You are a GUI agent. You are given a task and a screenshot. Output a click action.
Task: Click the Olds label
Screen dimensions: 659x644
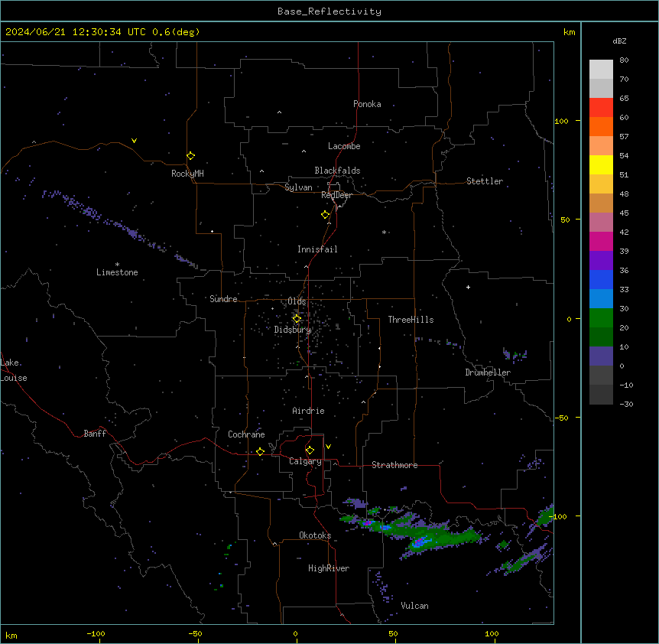[x=297, y=301]
